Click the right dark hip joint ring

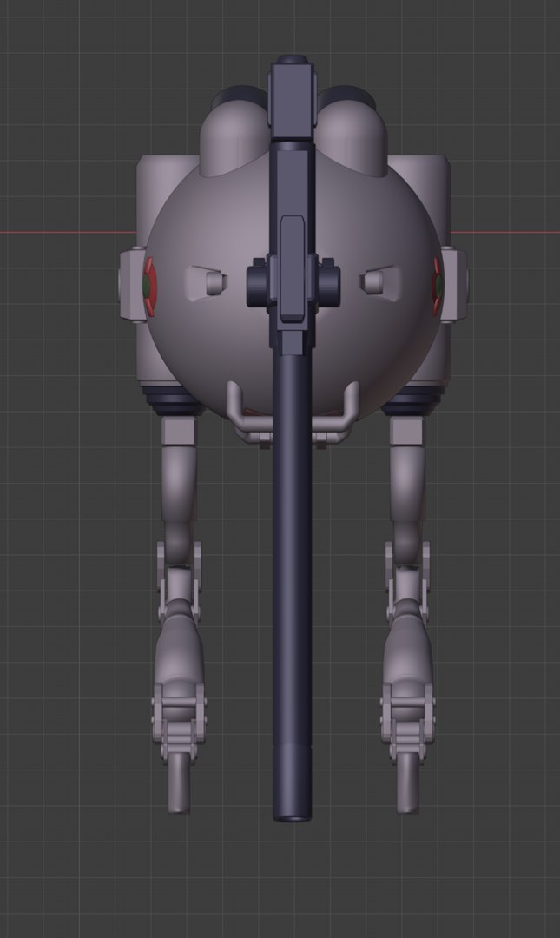coord(412,400)
